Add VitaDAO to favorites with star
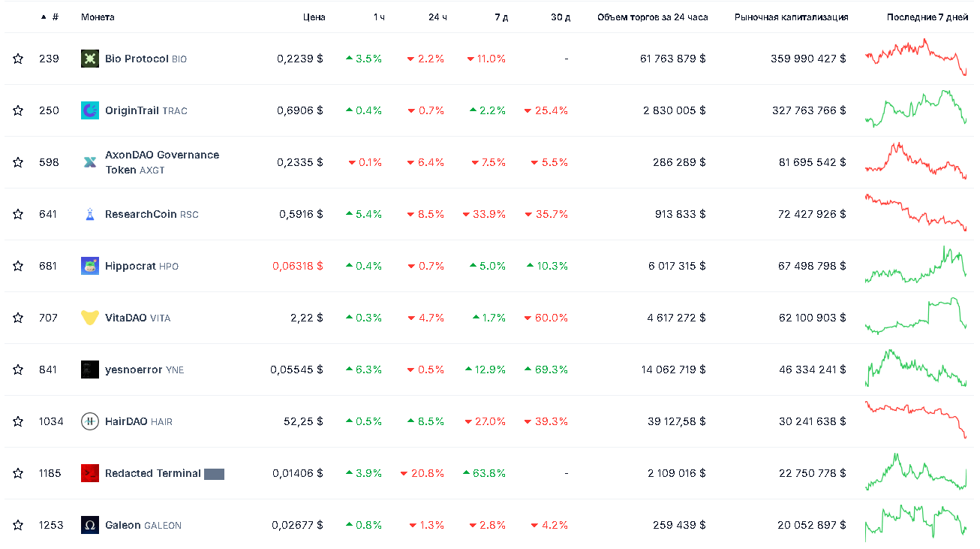 click(18, 318)
